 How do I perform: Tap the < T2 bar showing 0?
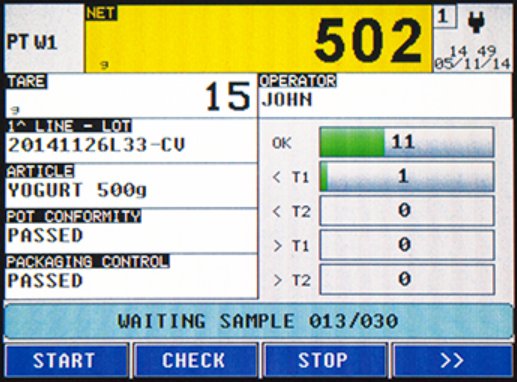[x=407, y=211]
